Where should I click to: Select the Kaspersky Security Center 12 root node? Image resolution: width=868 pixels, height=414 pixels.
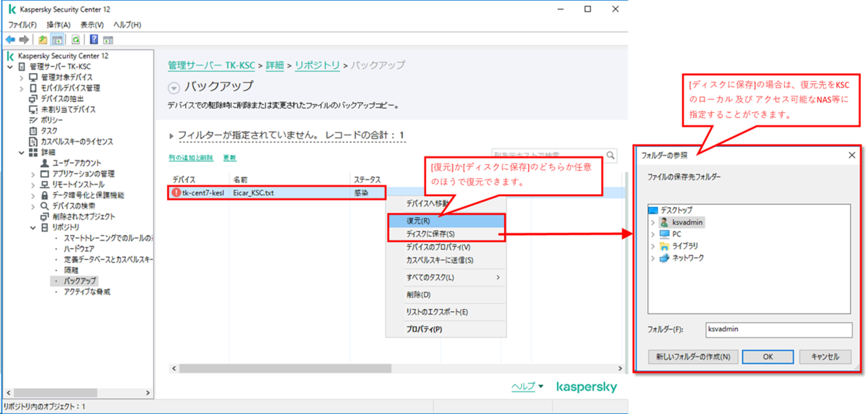pyautogui.click(x=63, y=56)
